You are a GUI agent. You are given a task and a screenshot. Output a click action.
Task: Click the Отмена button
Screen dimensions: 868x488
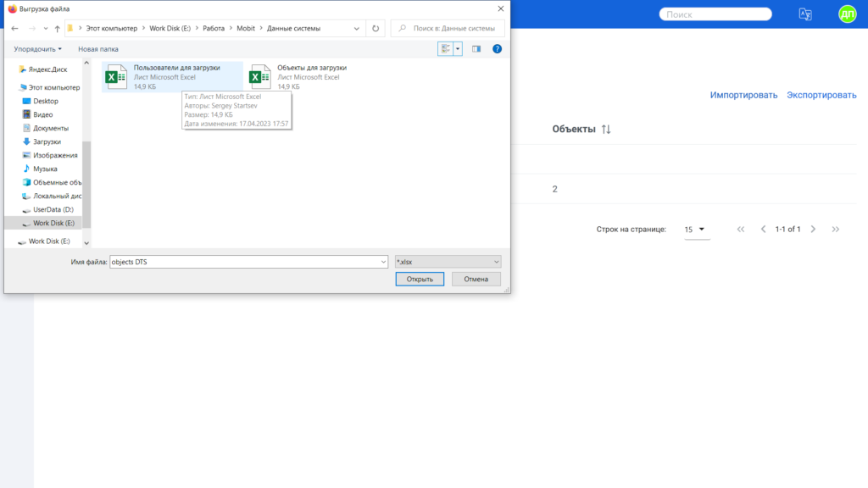[476, 279]
